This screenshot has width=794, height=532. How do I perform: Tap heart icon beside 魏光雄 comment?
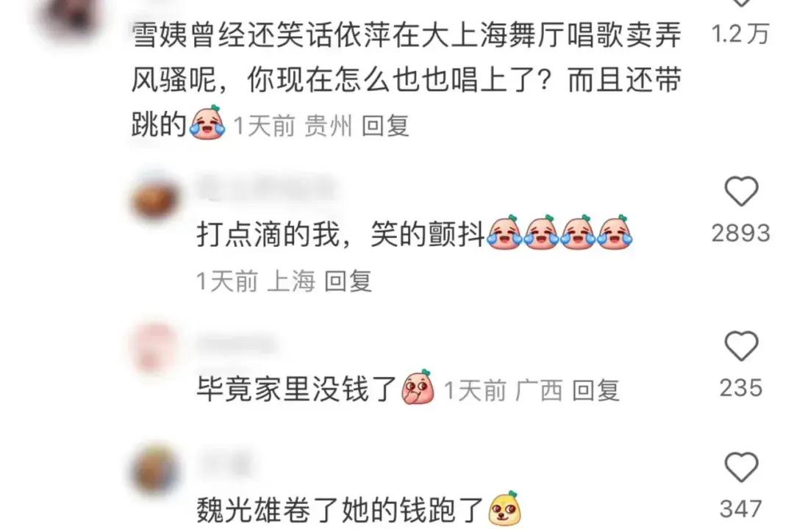pyautogui.click(x=741, y=467)
